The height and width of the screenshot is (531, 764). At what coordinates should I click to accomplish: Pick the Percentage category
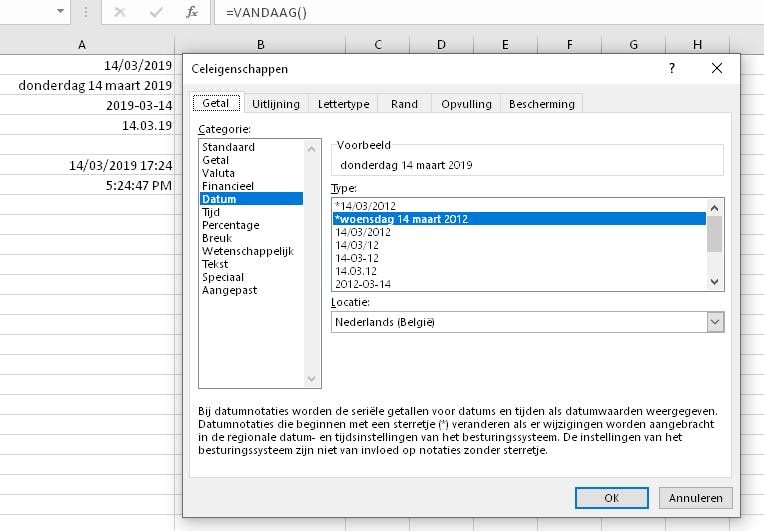tap(251, 225)
